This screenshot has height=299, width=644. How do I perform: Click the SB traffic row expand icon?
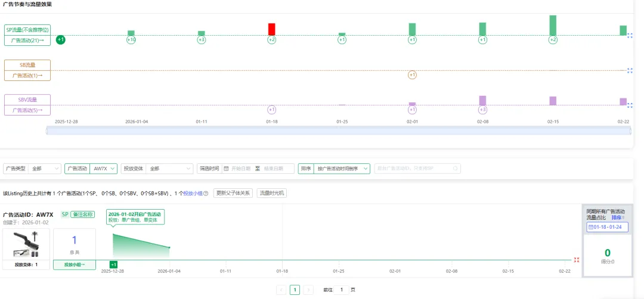click(630, 70)
